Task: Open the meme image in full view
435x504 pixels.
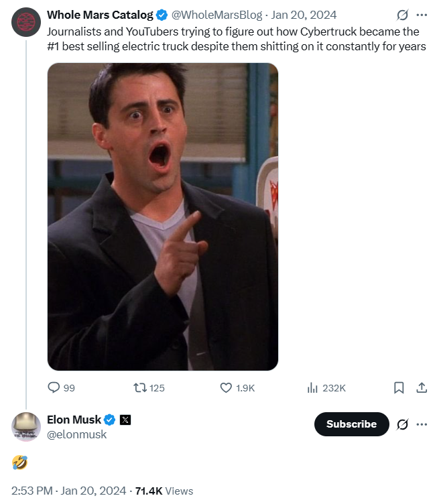Action: (x=163, y=216)
